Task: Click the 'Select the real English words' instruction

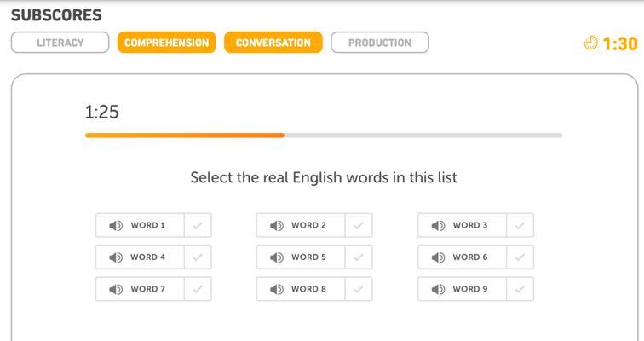Action: click(324, 177)
